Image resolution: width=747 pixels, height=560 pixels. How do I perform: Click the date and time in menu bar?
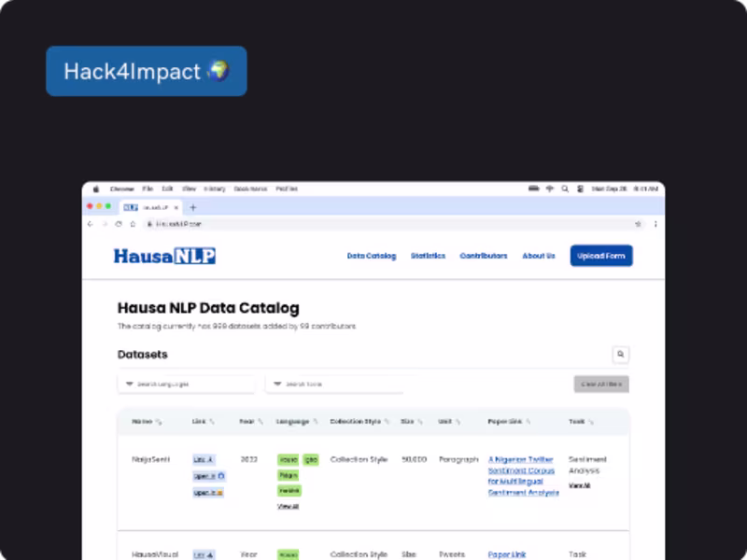625,189
